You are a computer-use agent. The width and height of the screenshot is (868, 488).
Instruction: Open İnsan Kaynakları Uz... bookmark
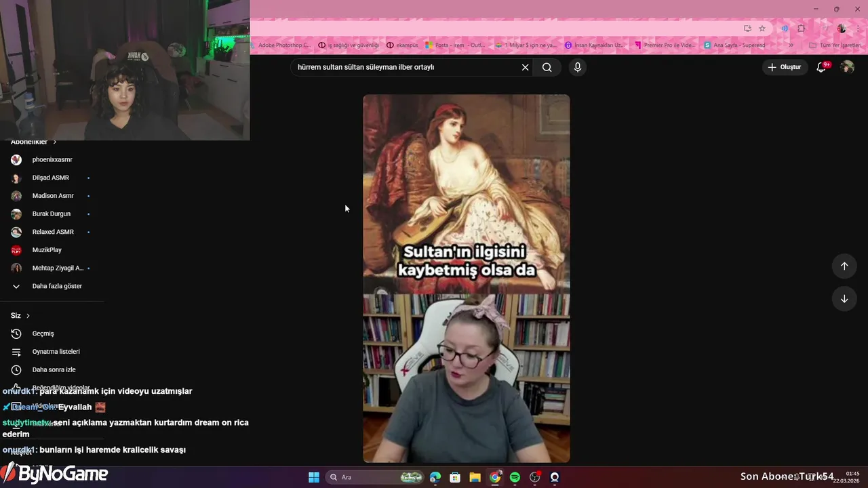pyautogui.click(x=595, y=45)
